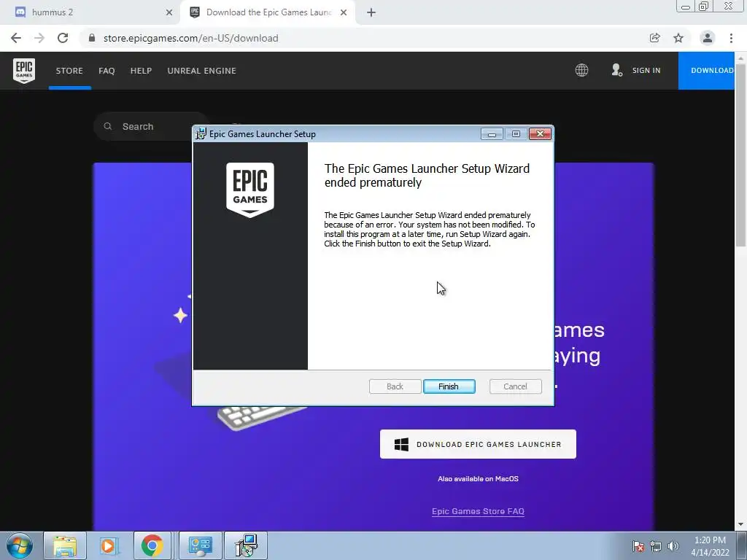Open the UNREAL ENGINE navigation item
Viewport: 747px width, 560px height.
[201, 71]
